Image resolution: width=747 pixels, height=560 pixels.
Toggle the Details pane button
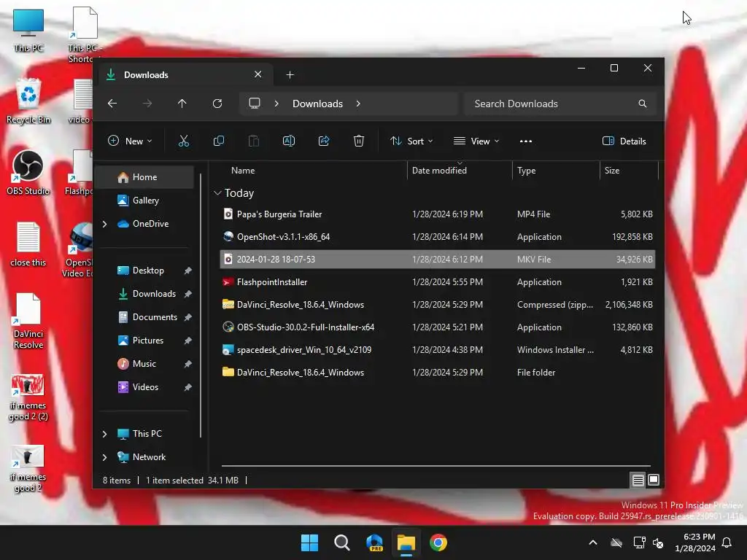click(x=624, y=141)
